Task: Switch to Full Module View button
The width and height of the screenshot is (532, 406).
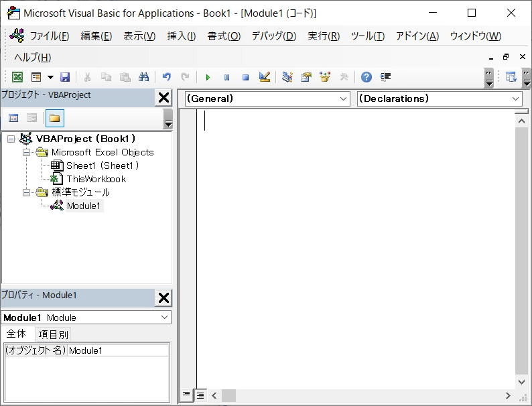Action: tap(200, 395)
